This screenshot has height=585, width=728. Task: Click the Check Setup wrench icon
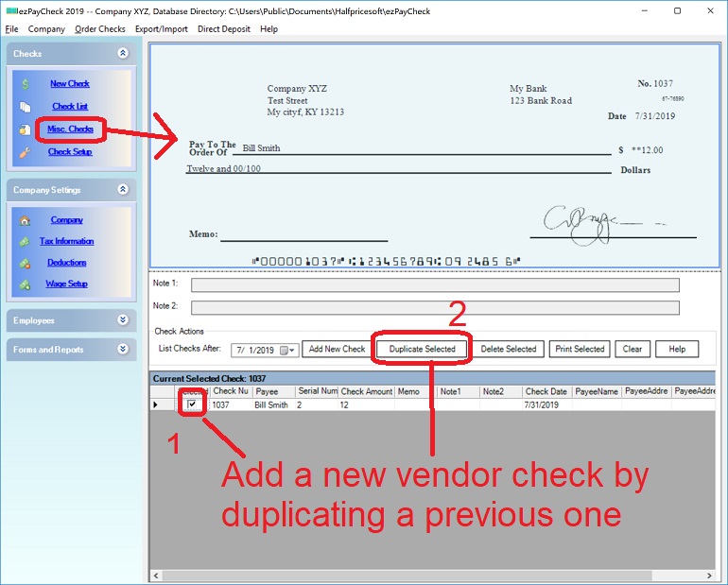click(26, 152)
